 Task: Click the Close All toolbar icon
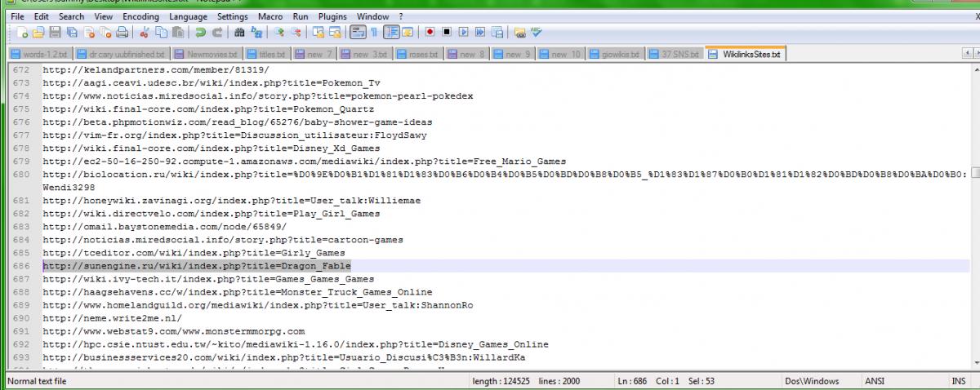click(x=105, y=33)
